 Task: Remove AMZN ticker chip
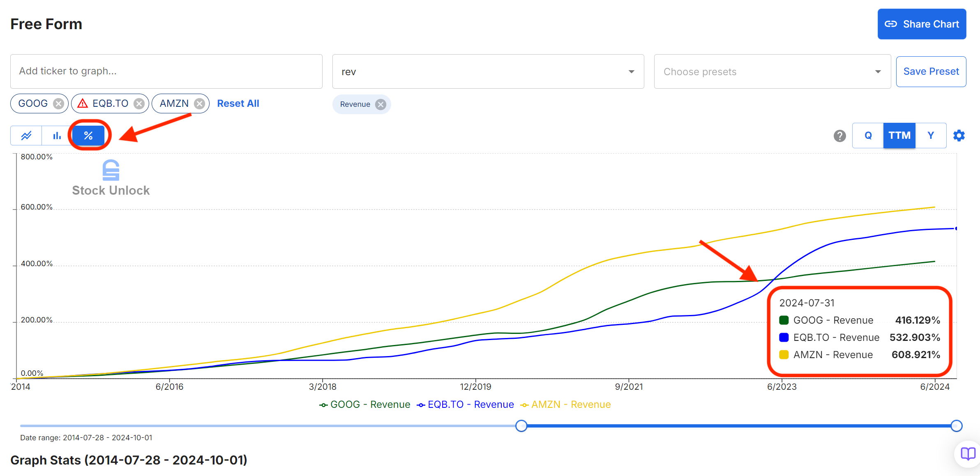pyautogui.click(x=200, y=103)
